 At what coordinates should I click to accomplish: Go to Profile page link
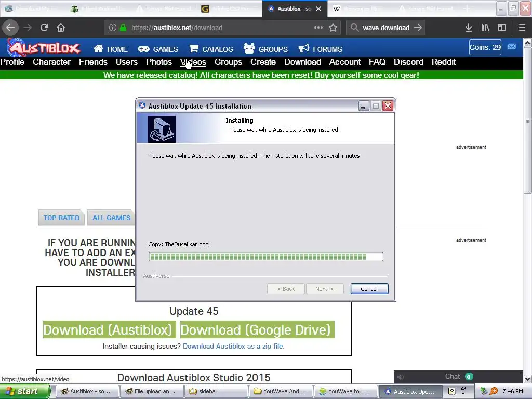click(12, 62)
